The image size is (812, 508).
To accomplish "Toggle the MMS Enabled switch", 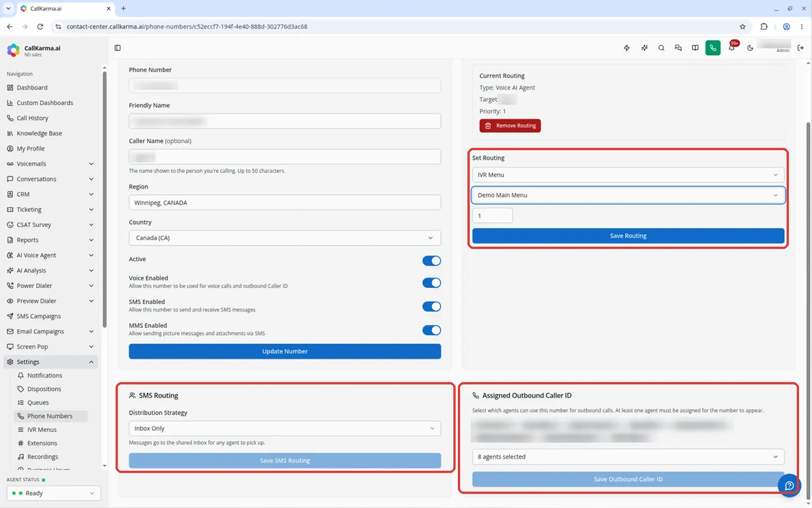I will pos(431,330).
